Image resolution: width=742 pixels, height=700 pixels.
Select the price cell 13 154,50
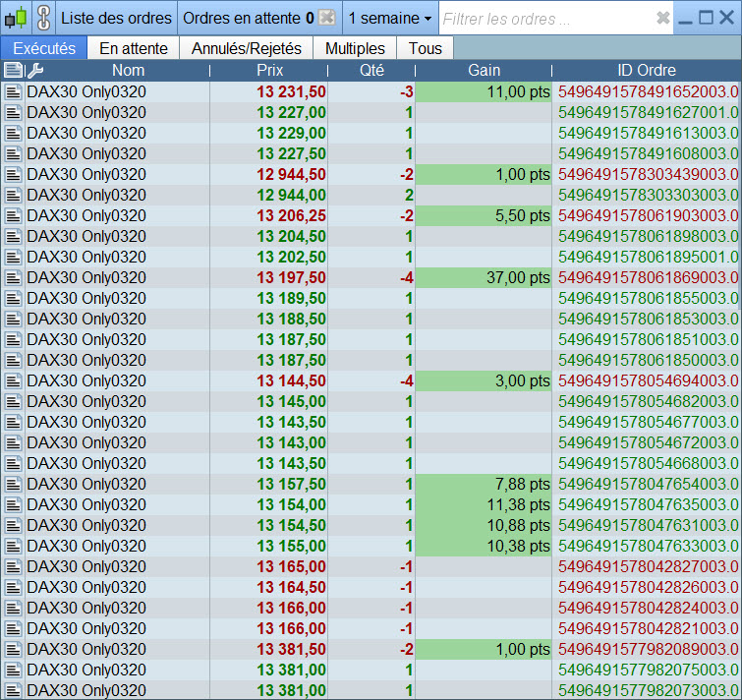(268, 525)
